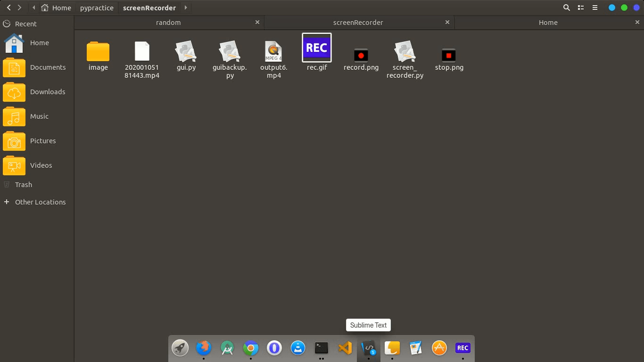Select the 20200105181443.mp4 file
The height and width of the screenshot is (362, 644).
point(142,60)
